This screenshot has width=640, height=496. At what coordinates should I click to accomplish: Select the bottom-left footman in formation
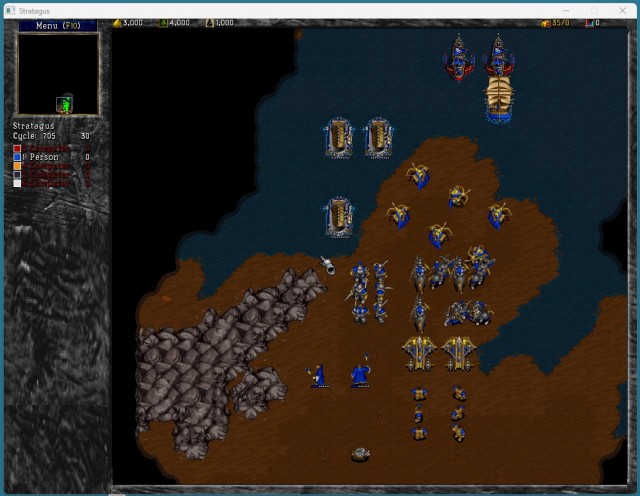[x=360, y=313]
